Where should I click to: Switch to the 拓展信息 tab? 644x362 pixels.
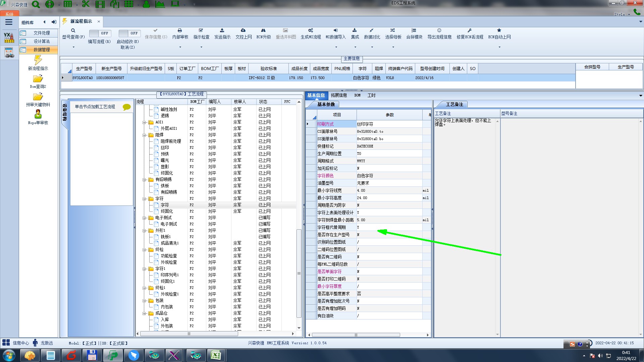coord(339,95)
